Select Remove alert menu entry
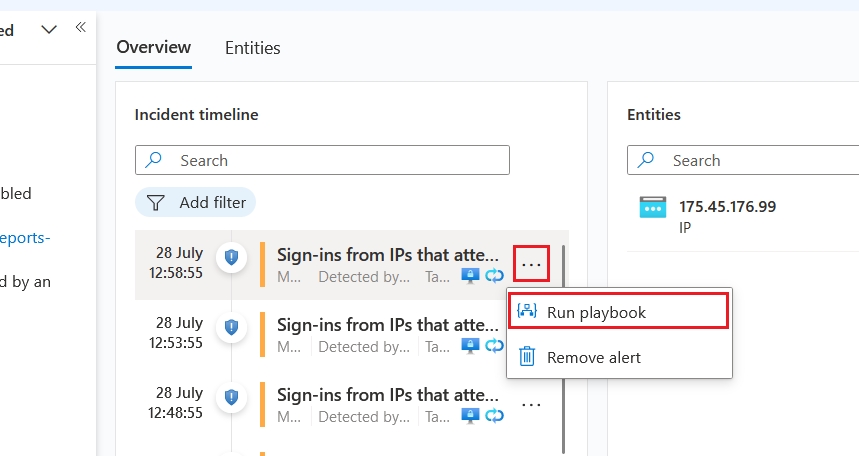 click(x=593, y=357)
